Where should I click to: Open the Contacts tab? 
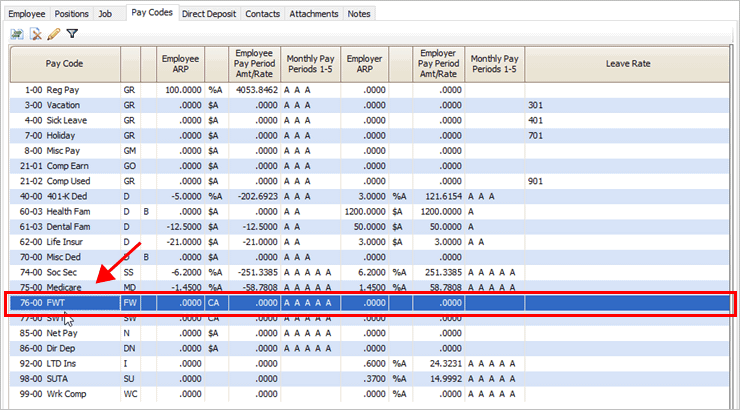coord(263,14)
